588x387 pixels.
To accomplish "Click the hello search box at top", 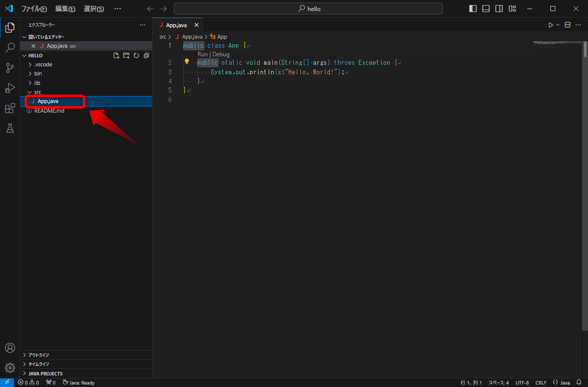I will 308,9.
